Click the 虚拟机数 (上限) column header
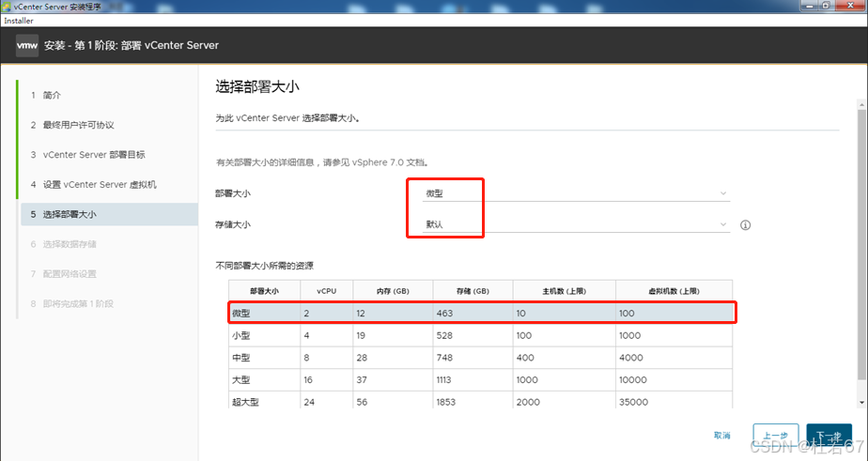The width and height of the screenshot is (868, 461). (x=674, y=291)
